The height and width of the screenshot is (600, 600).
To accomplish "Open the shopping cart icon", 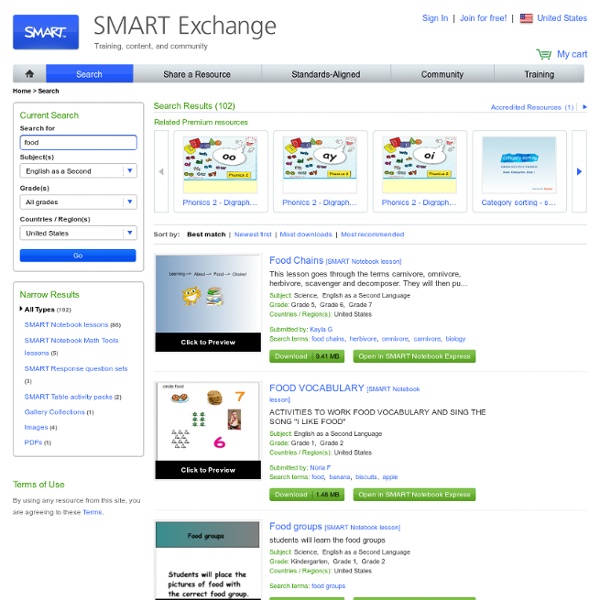I will (544, 54).
